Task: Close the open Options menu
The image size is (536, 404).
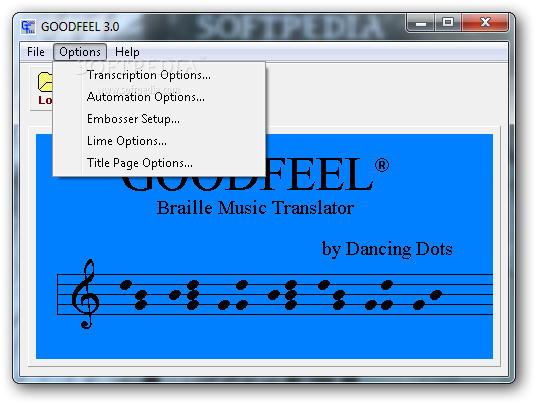Action: pos(80,52)
